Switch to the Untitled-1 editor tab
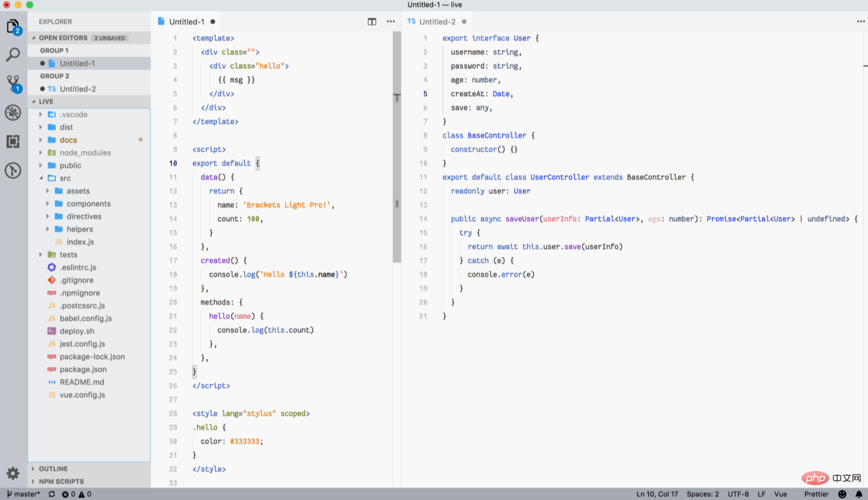This screenshot has width=868, height=500. coord(187,21)
